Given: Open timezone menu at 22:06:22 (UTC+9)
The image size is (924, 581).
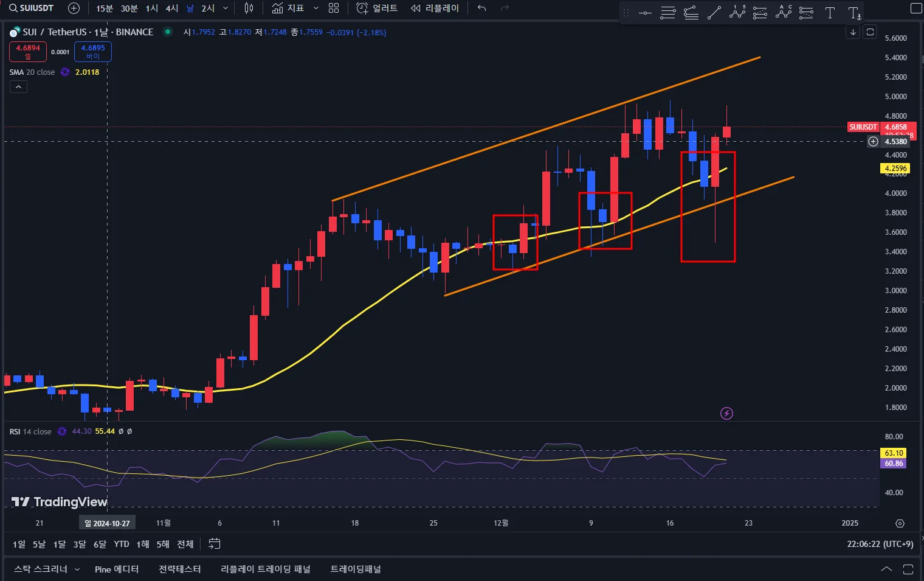Looking at the screenshot, I should tap(880, 544).
